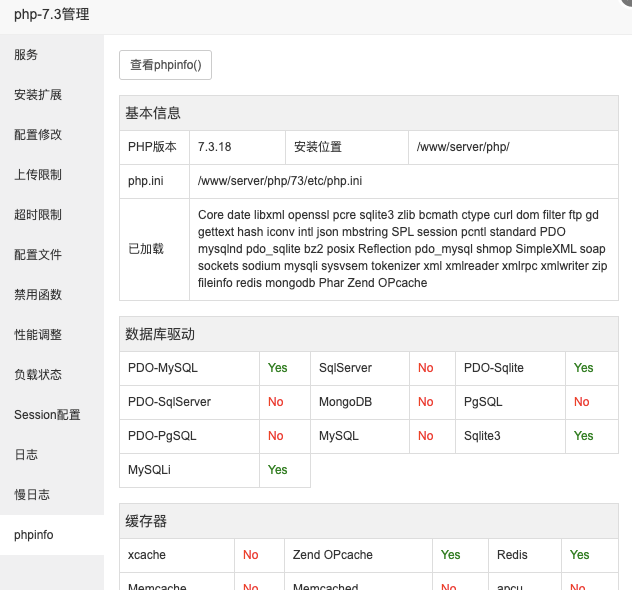Open the 服务 sidebar section
The image size is (632, 590).
pos(27,55)
